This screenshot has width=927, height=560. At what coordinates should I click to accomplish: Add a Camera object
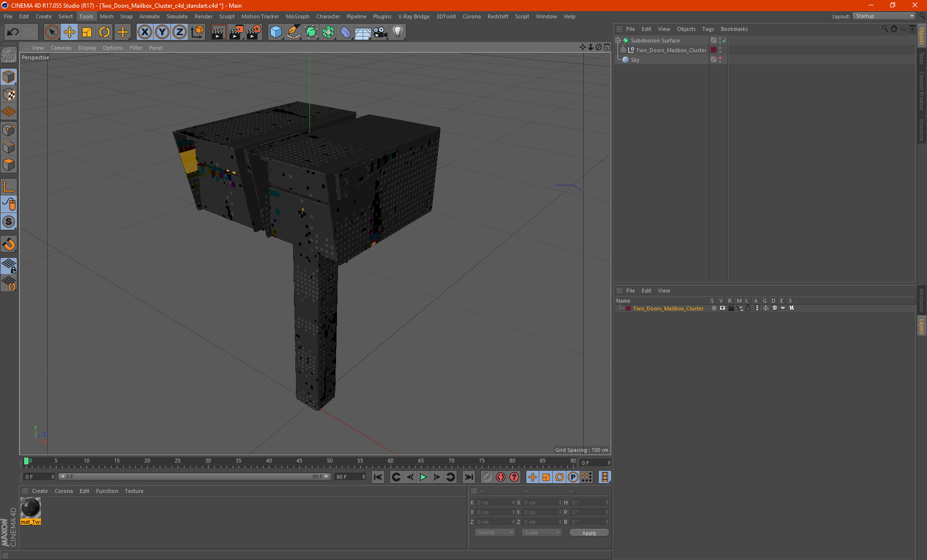(380, 32)
